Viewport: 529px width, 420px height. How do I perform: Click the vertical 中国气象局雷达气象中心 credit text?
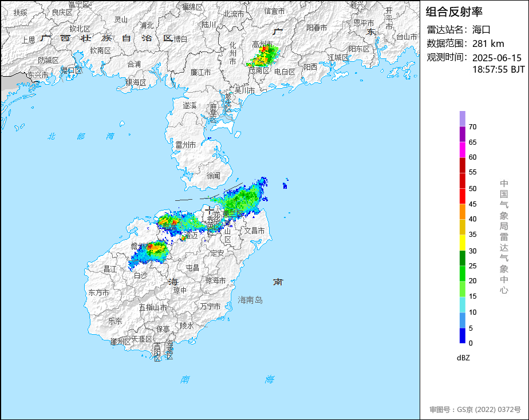504,237
